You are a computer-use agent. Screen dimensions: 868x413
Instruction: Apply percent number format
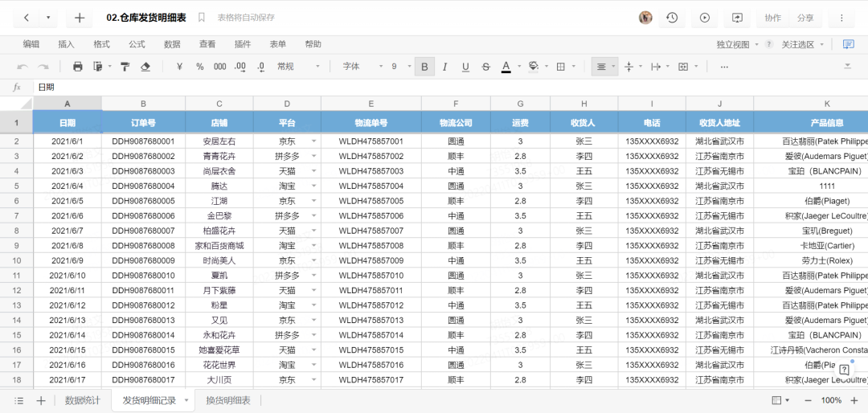200,67
